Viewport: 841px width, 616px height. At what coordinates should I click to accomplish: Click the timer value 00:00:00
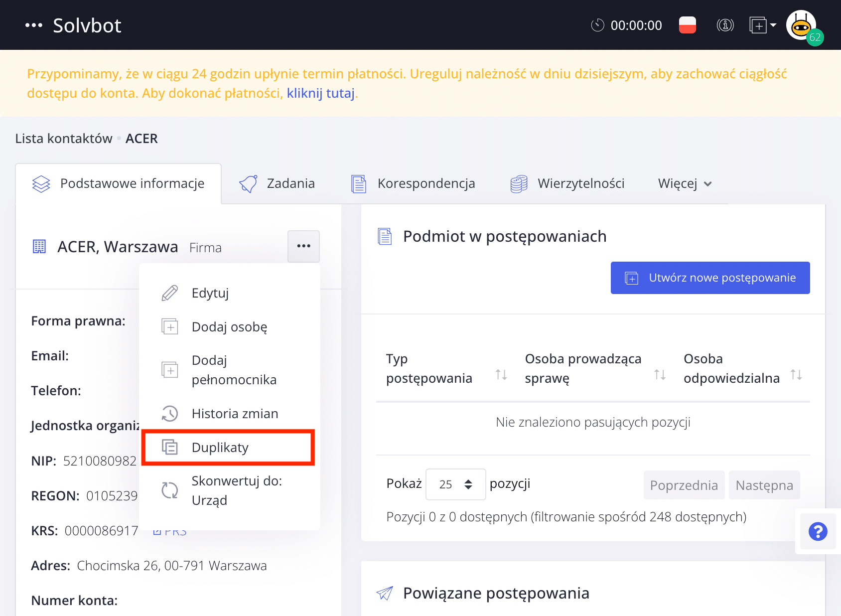click(636, 25)
